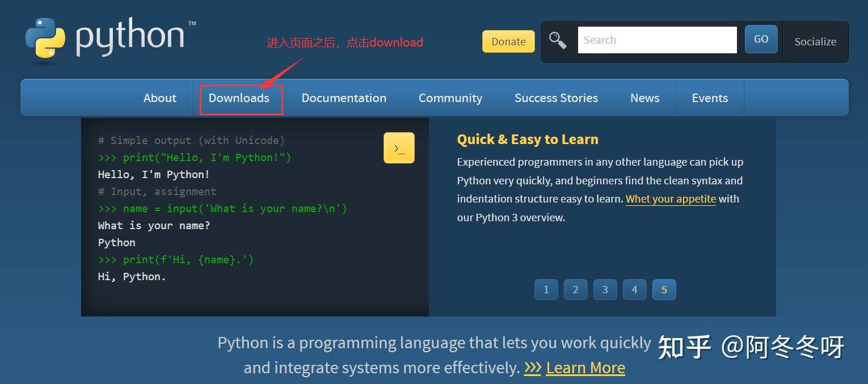Launch the interactive Python shell icon
The width and height of the screenshot is (868, 384).
[399, 147]
